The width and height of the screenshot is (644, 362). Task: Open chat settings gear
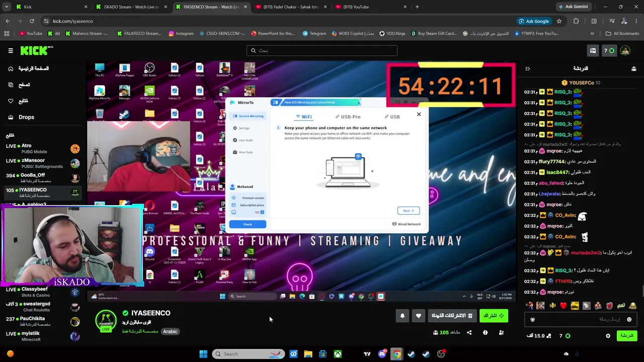[608, 336]
